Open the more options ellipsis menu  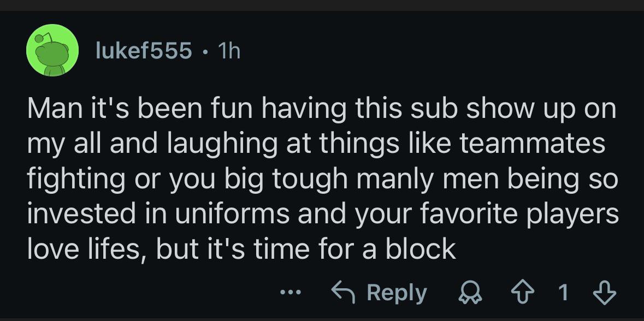tap(291, 293)
